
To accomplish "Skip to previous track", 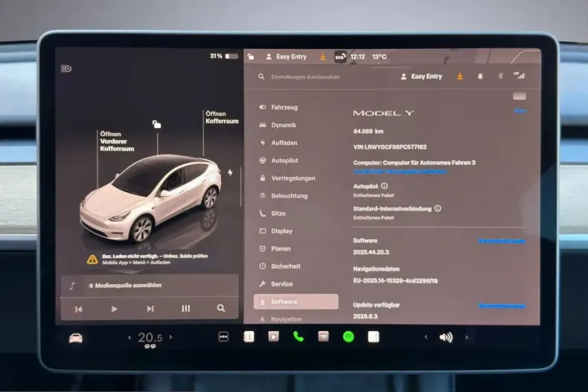I will [x=78, y=309].
